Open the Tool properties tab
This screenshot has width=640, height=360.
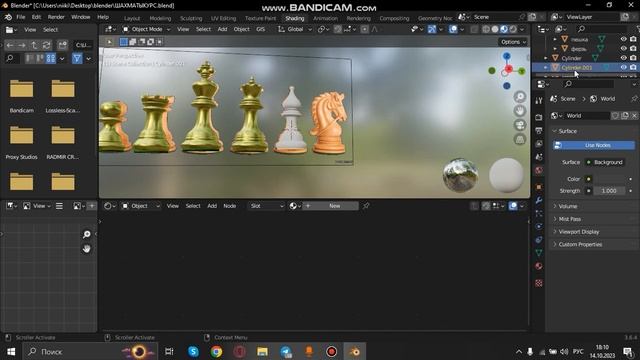click(539, 101)
